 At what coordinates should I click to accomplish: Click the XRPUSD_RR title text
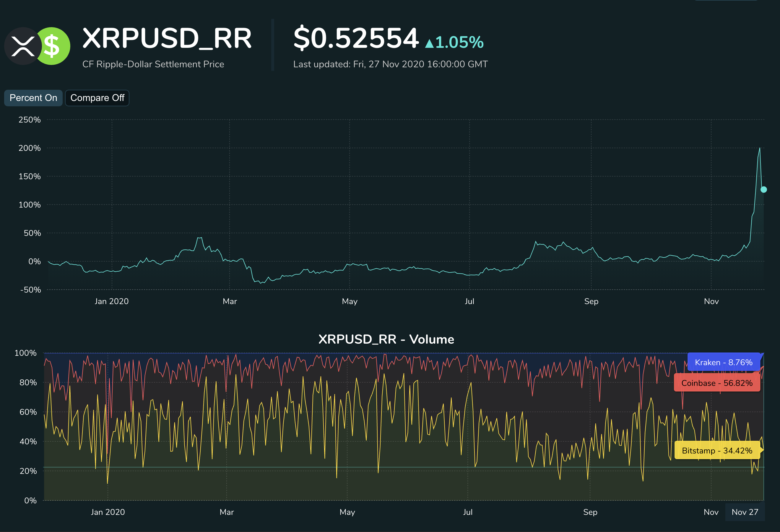pos(167,38)
